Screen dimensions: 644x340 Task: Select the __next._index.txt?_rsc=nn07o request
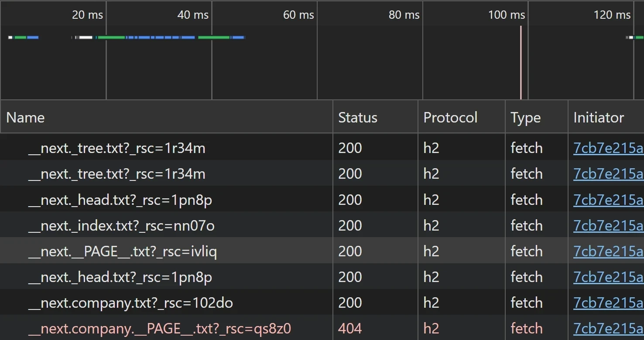121,226
